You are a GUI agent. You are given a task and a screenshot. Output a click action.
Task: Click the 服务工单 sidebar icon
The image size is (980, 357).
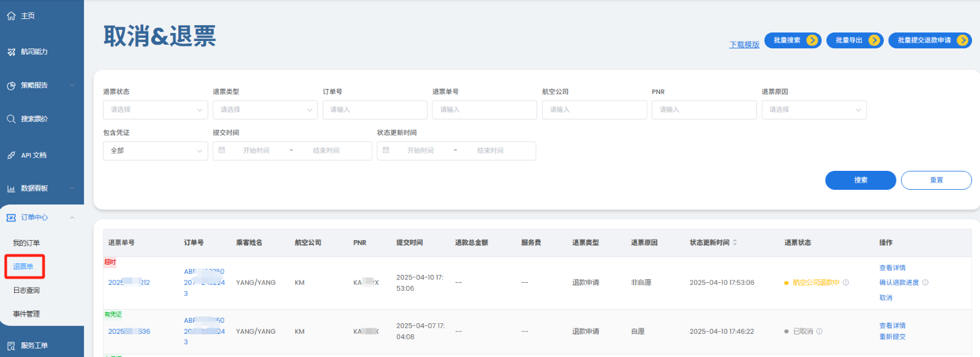pos(11,346)
